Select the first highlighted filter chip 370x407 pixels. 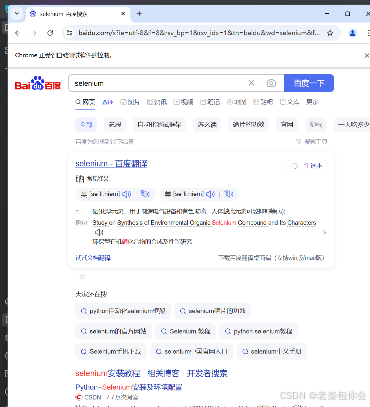(x=86, y=125)
